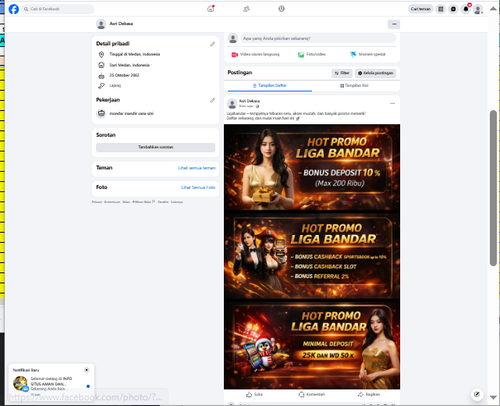Like the post with 'Suka'
Screen dimensions: 500x406
(x=254, y=394)
